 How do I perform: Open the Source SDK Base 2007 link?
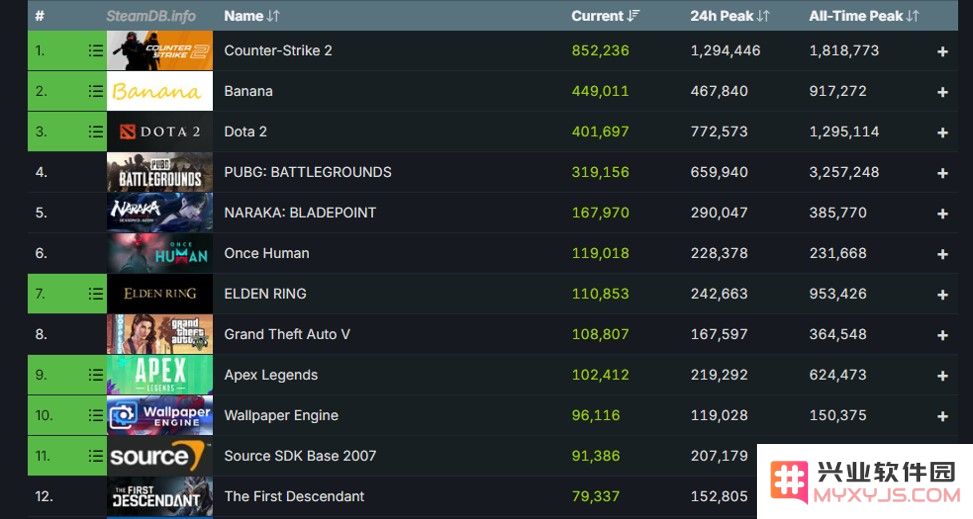(x=300, y=456)
